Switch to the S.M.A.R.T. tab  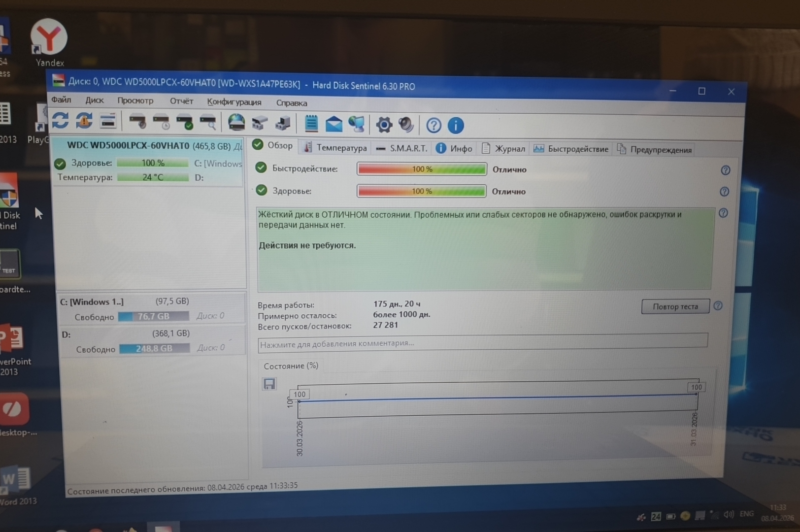[401, 148]
